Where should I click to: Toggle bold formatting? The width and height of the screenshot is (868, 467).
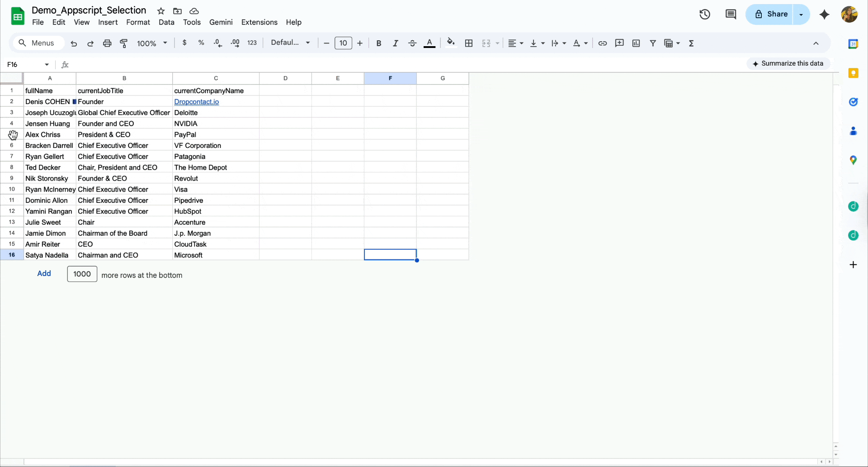[x=379, y=43]
